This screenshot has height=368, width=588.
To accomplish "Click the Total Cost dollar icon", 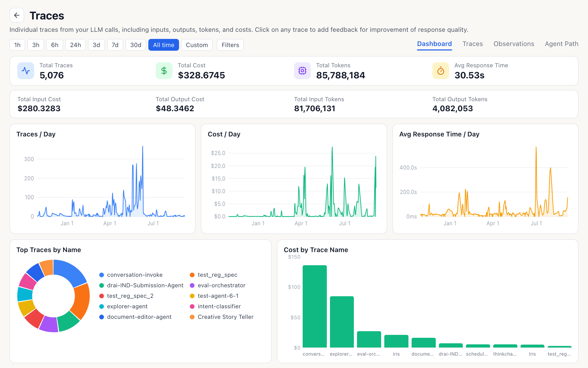I will coord(164,71).
